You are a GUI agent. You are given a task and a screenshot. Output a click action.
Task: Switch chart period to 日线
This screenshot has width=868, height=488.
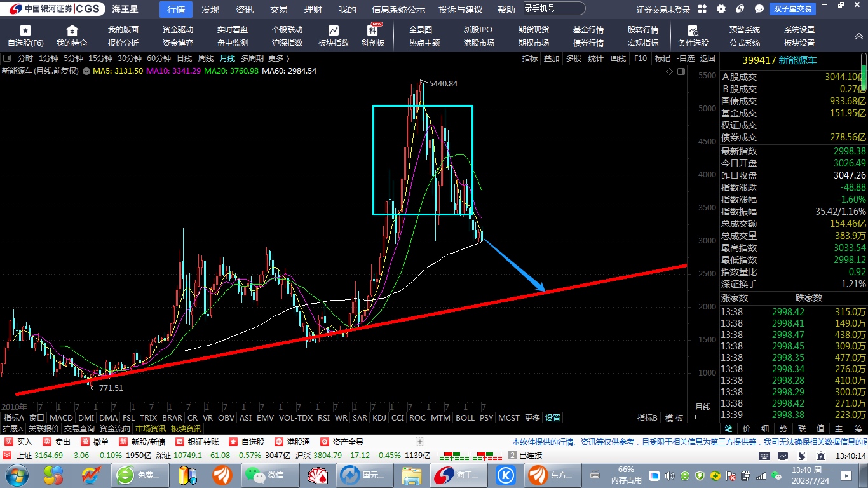point(184,58)
